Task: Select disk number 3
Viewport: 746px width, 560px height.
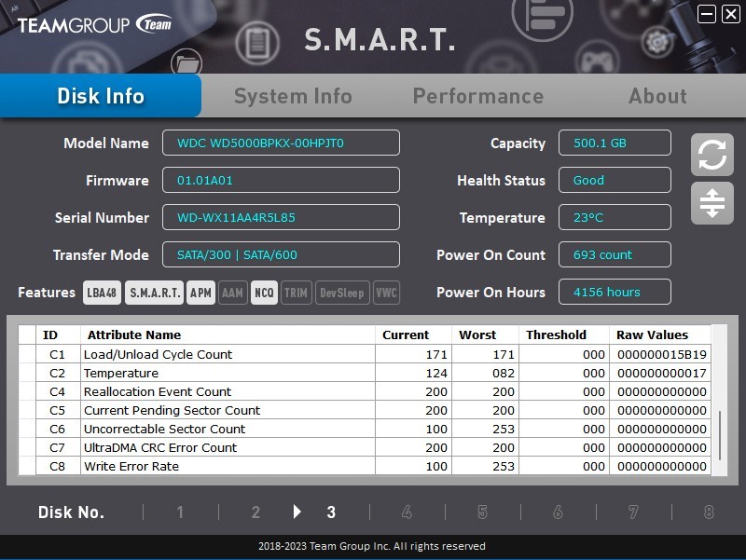Action: 331,512
